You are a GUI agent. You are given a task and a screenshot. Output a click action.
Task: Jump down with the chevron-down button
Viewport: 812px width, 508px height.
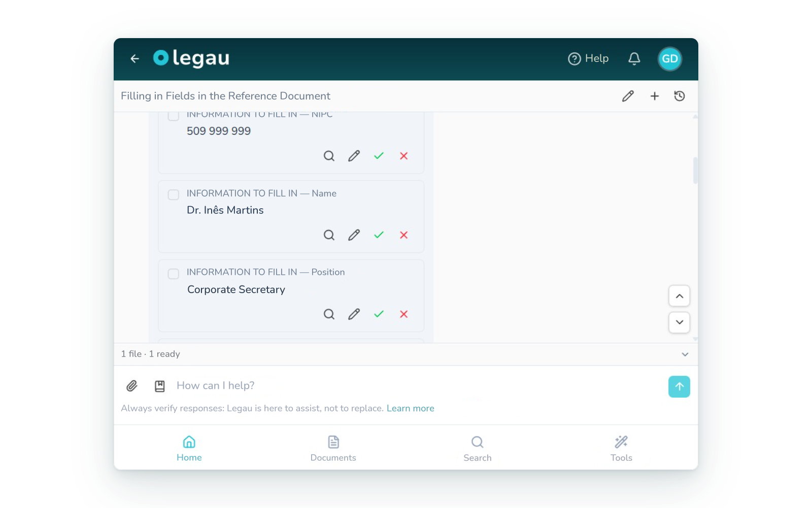coord(679,322)
